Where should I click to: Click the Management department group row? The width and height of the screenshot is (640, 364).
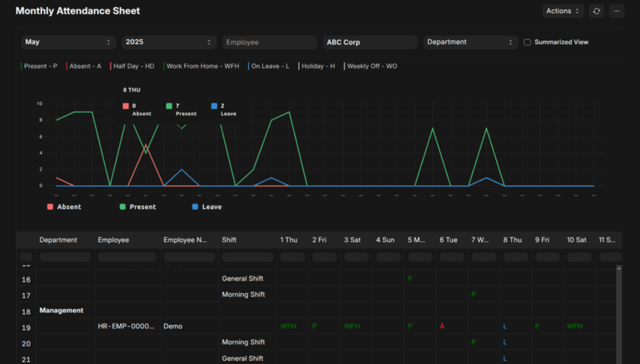(x=61, y=311)
